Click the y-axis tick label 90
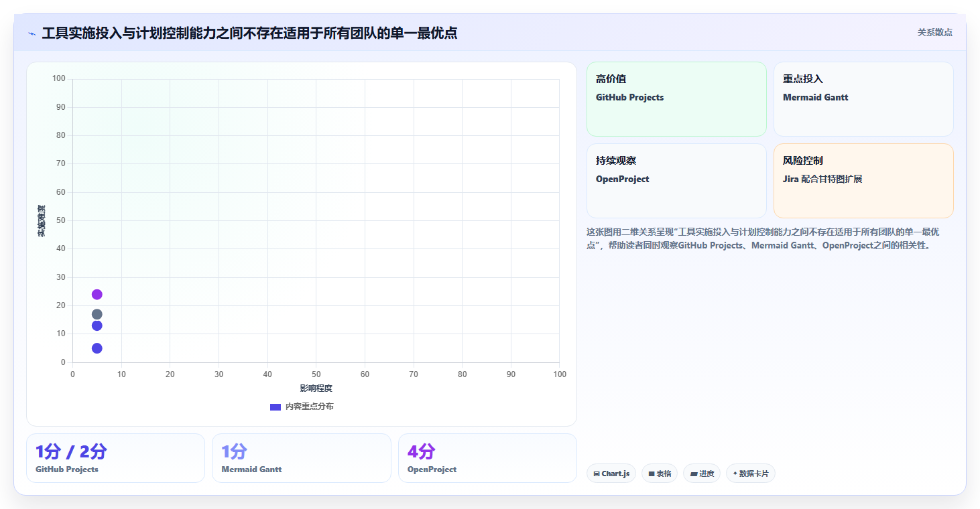Viewport: 980px width, 509px height. click(60, 107)
